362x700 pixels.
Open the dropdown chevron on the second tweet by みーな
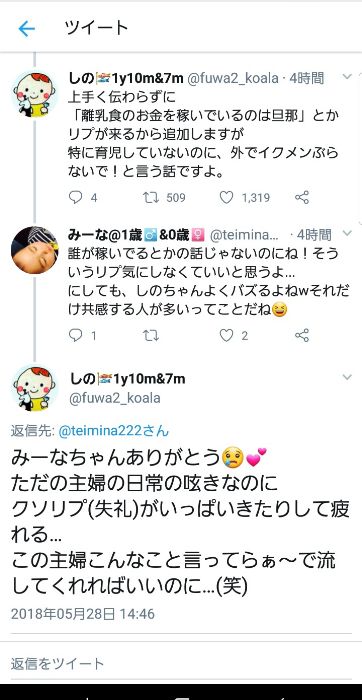(347, 233)
